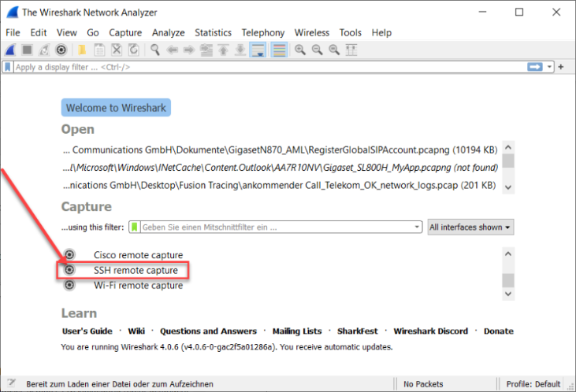Open the All interfaces shown dropdown

[470, 227]
